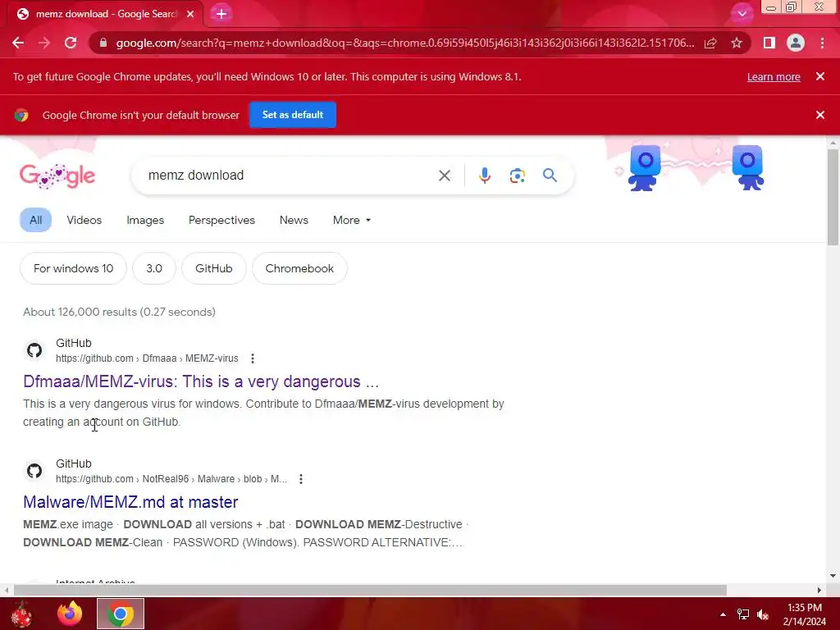The image size is (840, 630).
Task: Click the horizontal scrollbar thumb
Action: [370, 591]
